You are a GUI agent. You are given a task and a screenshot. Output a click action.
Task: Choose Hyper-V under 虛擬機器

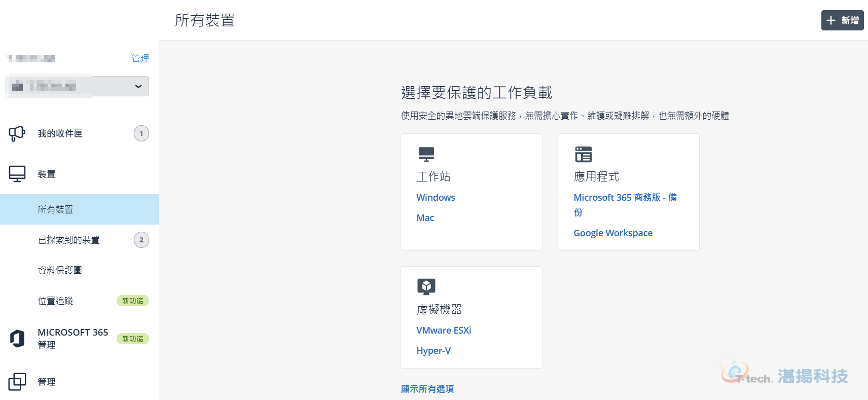(x=433, y=350)
